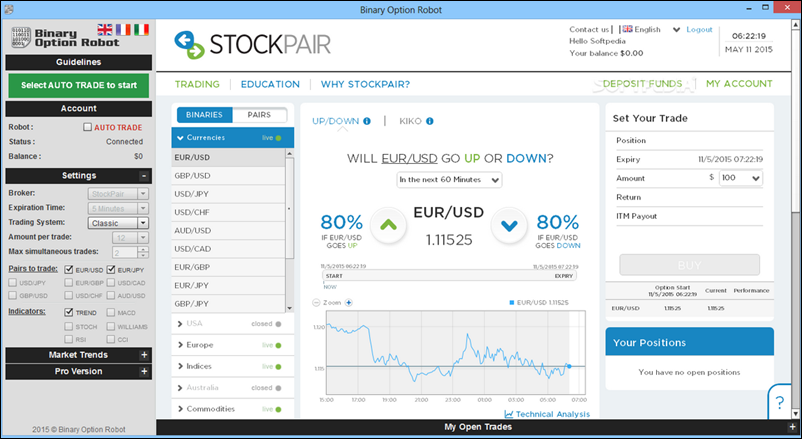Switch to the KIKO tab
The width and height of the screenshot is (802, 439).
click(410, 121)
